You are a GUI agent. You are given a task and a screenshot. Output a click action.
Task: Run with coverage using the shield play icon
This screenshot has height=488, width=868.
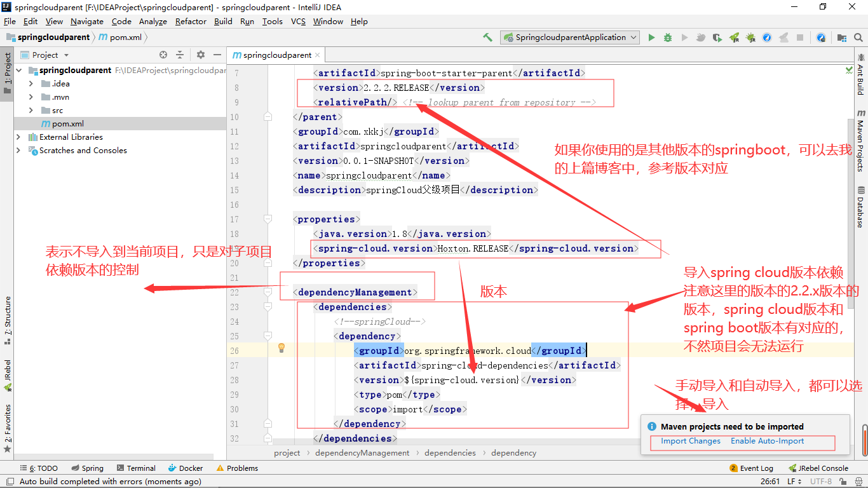pyautogui.click(x=717, y=37)
